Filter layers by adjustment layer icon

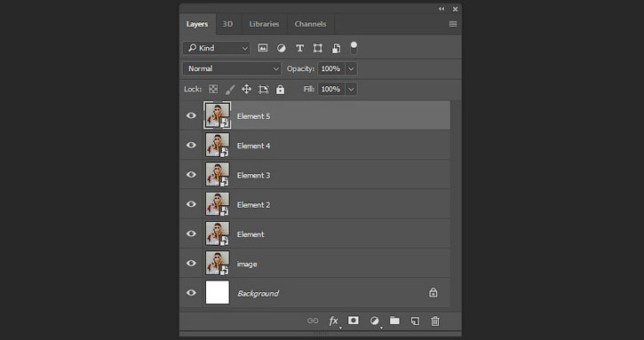click(x=282, y=48)
